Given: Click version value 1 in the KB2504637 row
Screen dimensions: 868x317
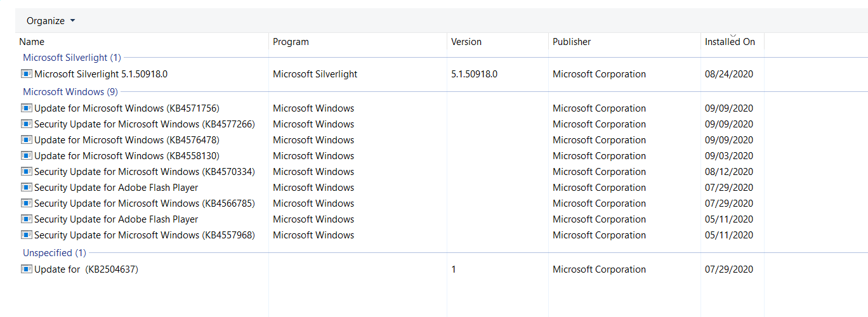Looking at the screenshot, I should [x=454, y=269].
